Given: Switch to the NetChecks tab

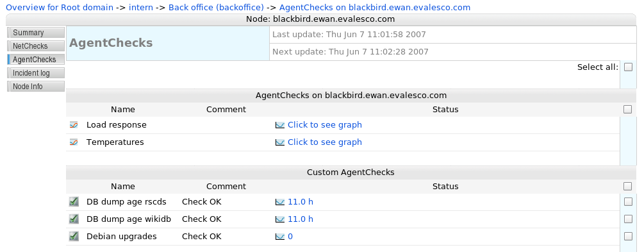Looking at the screenshot, I should coord(36,46).
